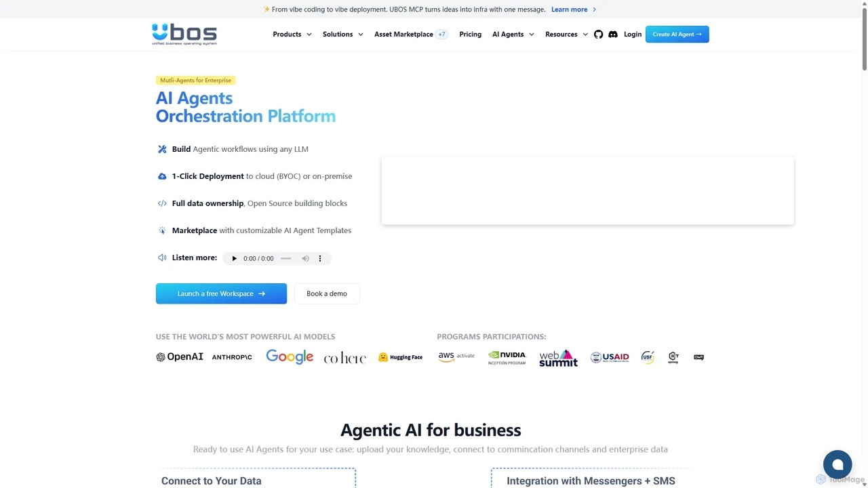Viewport: 868px width, 488px height.
Task: Expand the Solutions menu
Action: 343,34
